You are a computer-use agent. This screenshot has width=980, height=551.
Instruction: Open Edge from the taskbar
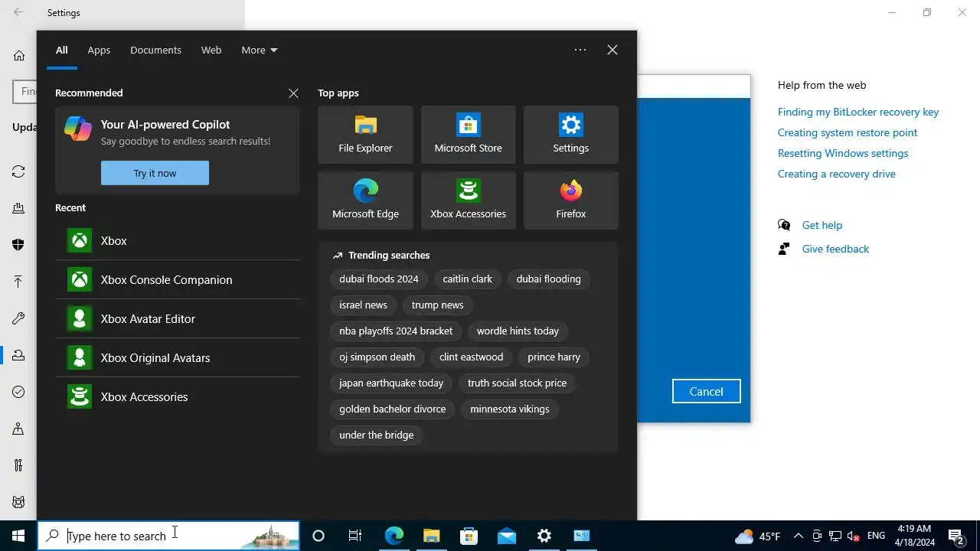coord(394,536)
